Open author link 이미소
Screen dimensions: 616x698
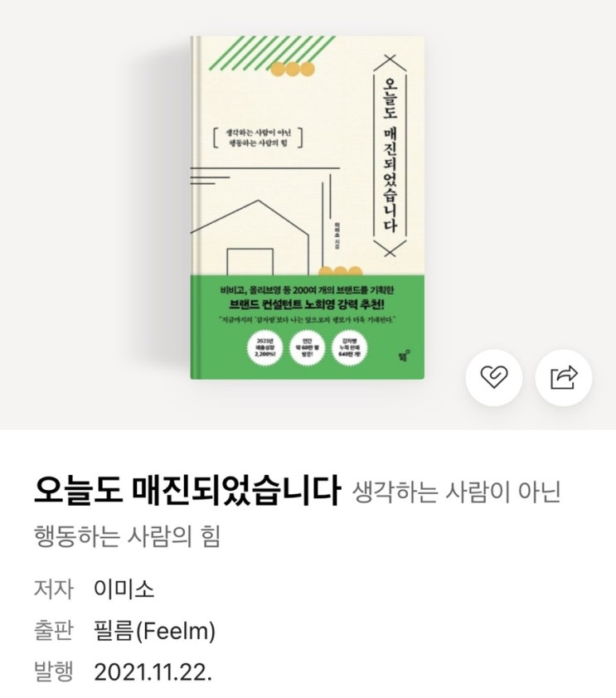[124, 589]
